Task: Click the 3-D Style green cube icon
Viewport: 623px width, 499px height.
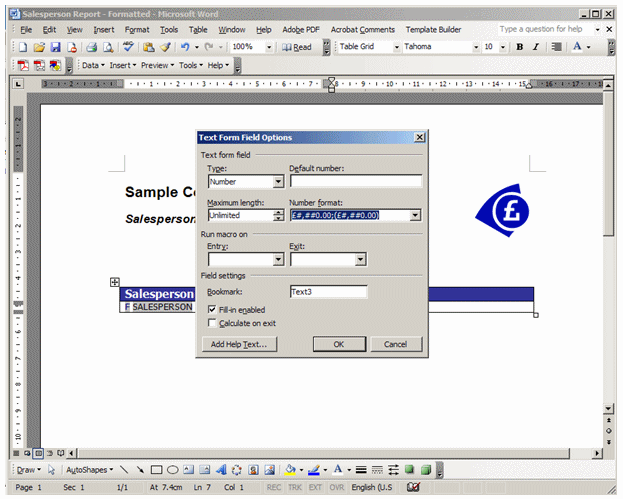Action: coord(426,470)
